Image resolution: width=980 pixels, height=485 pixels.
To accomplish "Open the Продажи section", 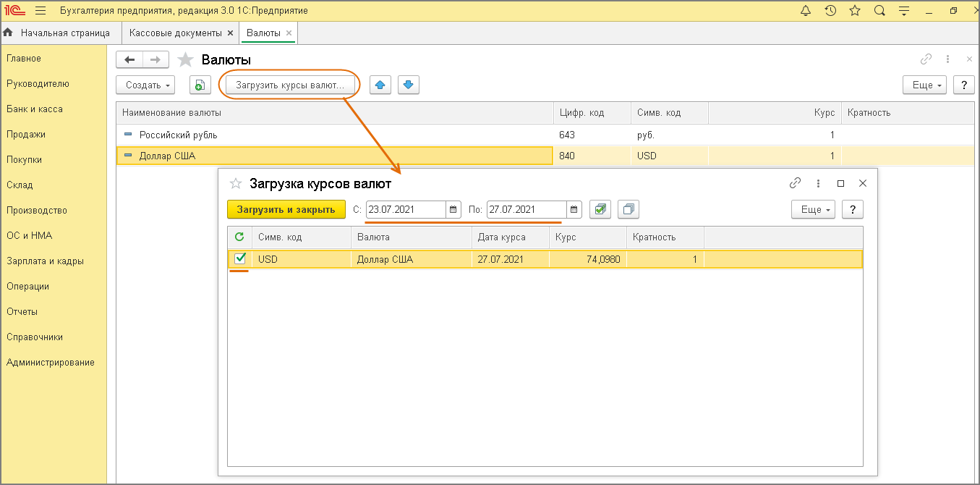I will pos(26,134).
